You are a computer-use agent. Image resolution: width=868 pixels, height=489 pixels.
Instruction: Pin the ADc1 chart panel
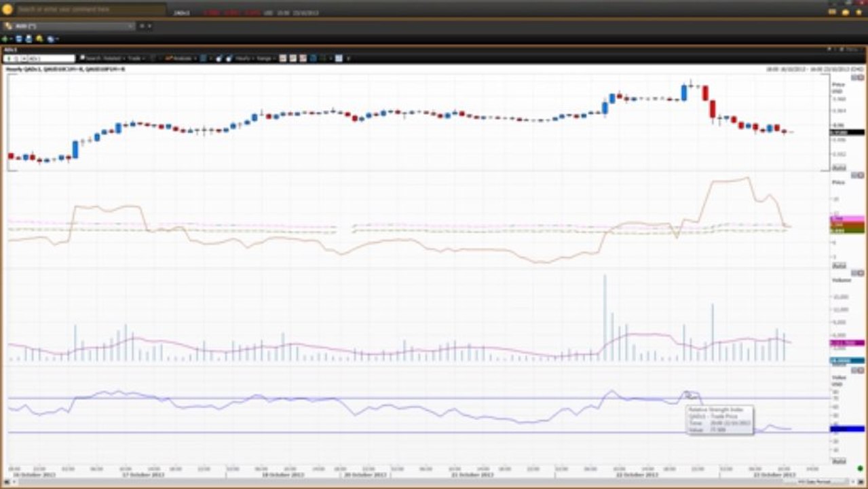click(x=829, y=49)
